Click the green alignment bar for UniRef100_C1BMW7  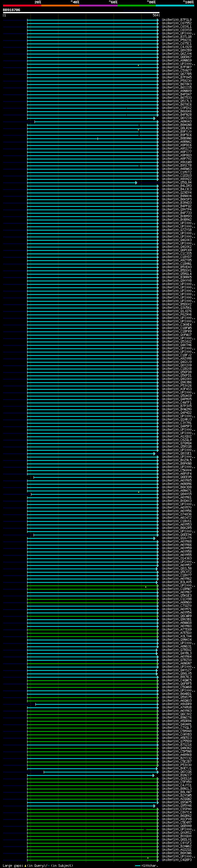tap(93, 589)
